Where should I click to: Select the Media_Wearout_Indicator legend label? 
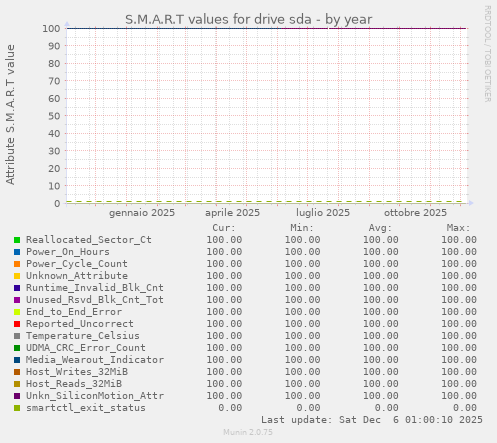[x=95, y=360]
